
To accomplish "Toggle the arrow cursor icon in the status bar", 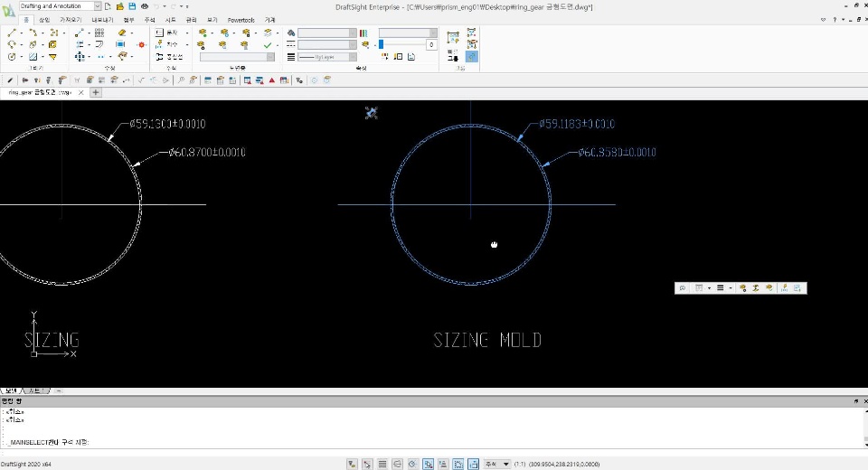I will pyautogui.click(x=367, y=464).
